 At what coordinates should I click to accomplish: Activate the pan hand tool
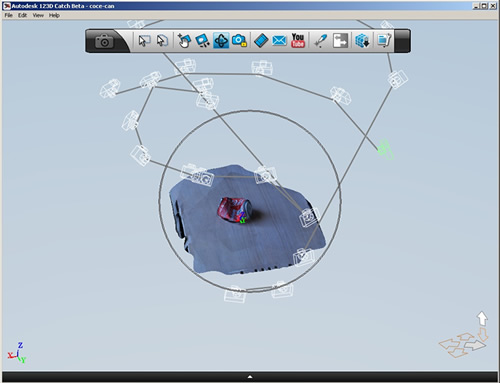tap(184, 41)
